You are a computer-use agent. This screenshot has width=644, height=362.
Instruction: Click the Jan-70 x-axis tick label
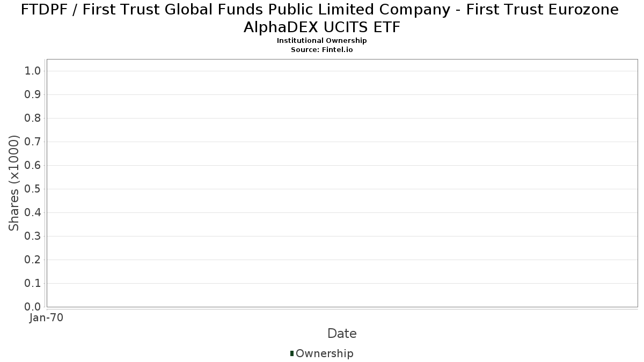[46, 318]
